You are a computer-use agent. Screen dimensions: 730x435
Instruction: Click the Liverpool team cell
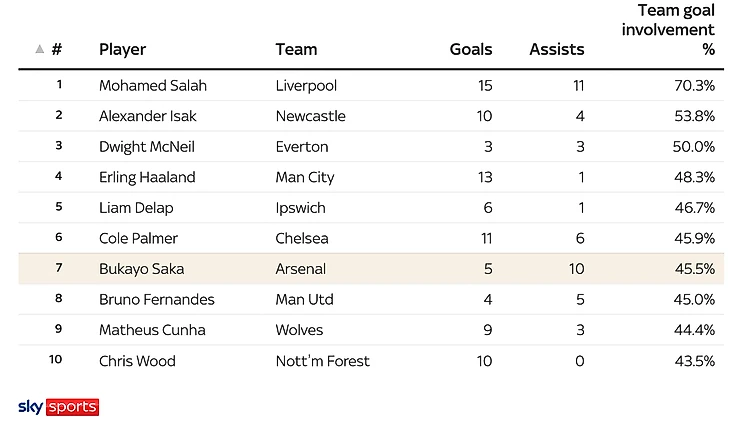[306, 85]
